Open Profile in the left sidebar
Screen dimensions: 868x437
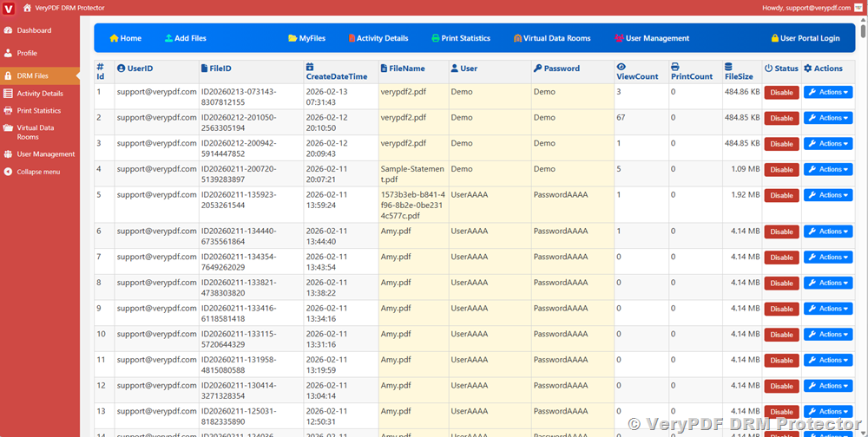click(x=27, y=53)
